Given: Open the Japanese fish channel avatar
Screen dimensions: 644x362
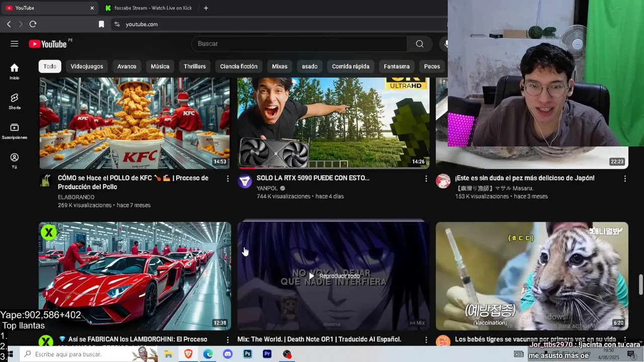Looking at the screenshot, I should pos(443,181).
